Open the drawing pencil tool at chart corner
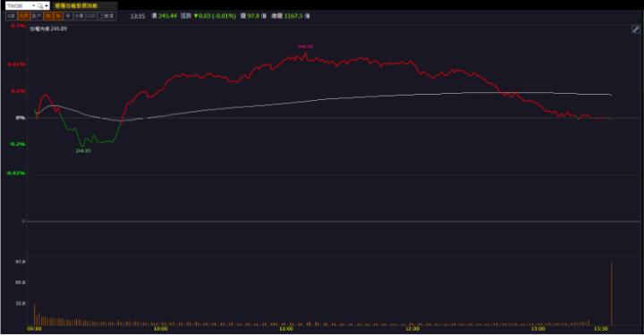 tap(635, 29)
